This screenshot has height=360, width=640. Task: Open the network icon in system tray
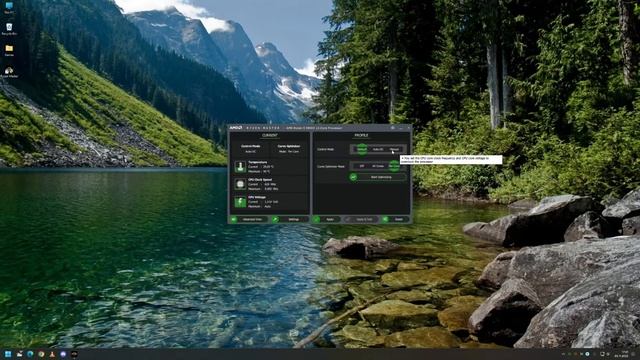602,354
